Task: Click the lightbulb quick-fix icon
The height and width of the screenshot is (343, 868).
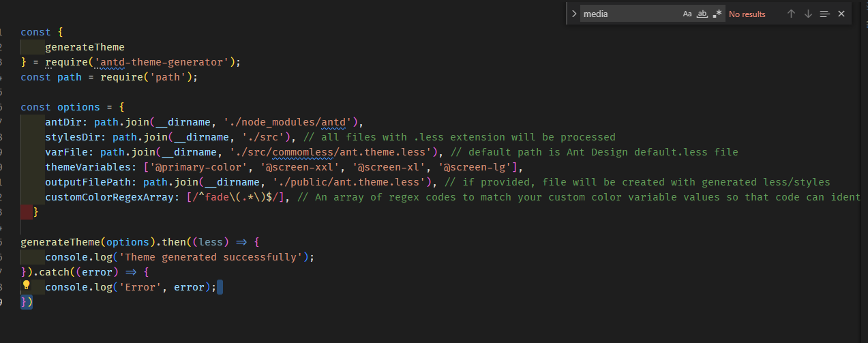Action: pyautogui.click(x=27, y=285)
